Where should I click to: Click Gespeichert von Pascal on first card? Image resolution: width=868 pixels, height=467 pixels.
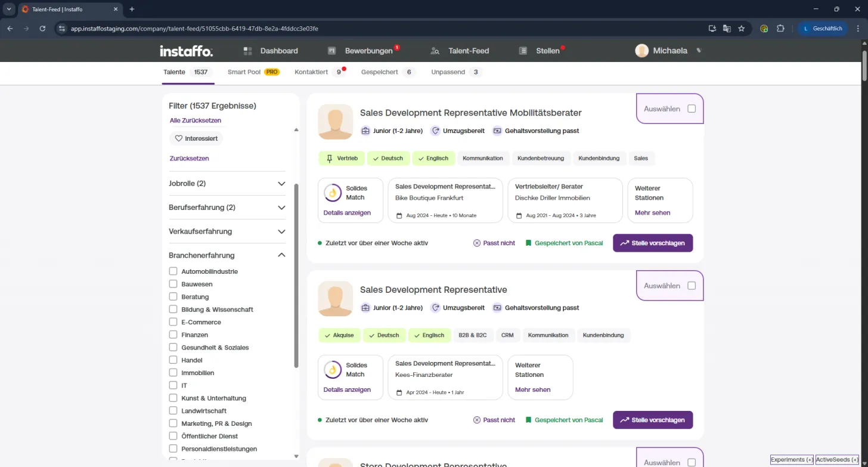(564, 243)
